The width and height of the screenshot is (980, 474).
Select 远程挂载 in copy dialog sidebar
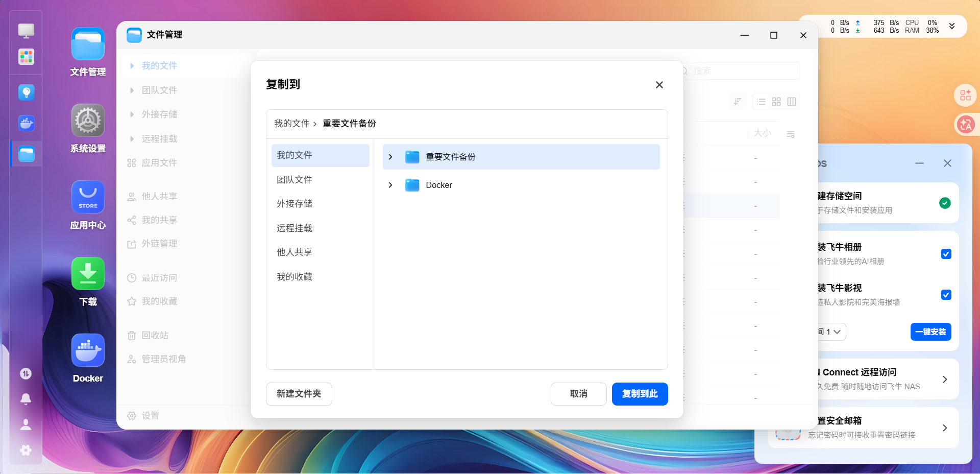(x=321, y=228)
